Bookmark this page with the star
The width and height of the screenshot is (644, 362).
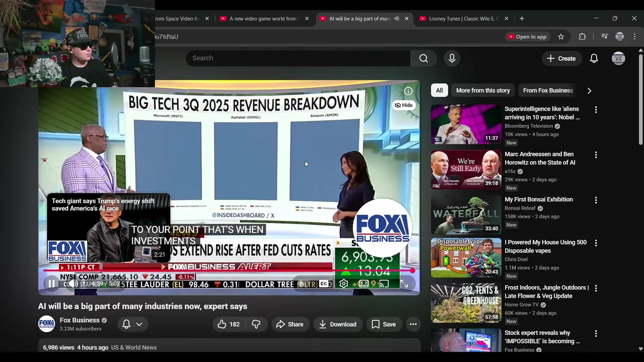(561, 37)
